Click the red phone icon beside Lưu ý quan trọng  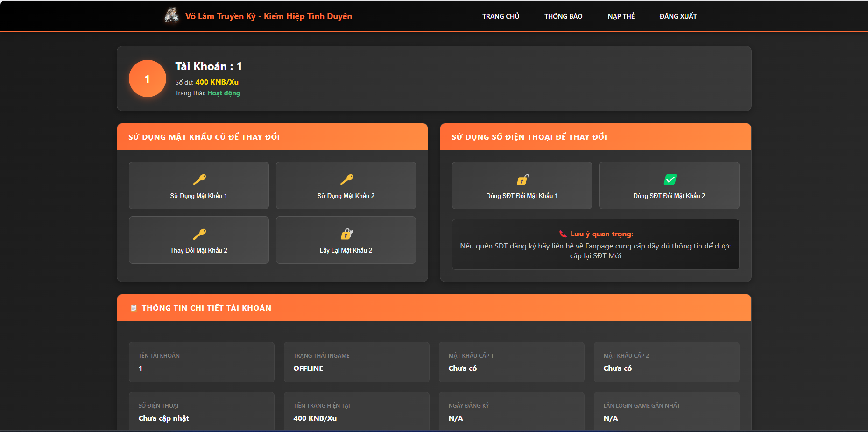(x=563, y=234)
